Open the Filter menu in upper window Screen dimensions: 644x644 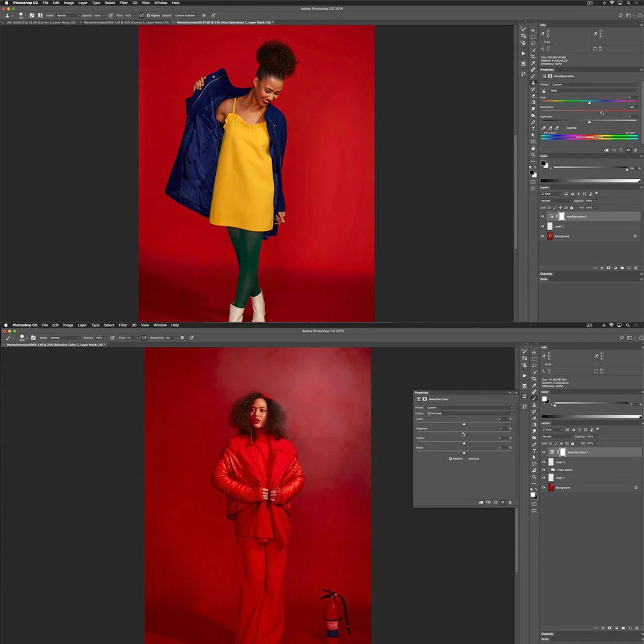(x=123, y=3)
